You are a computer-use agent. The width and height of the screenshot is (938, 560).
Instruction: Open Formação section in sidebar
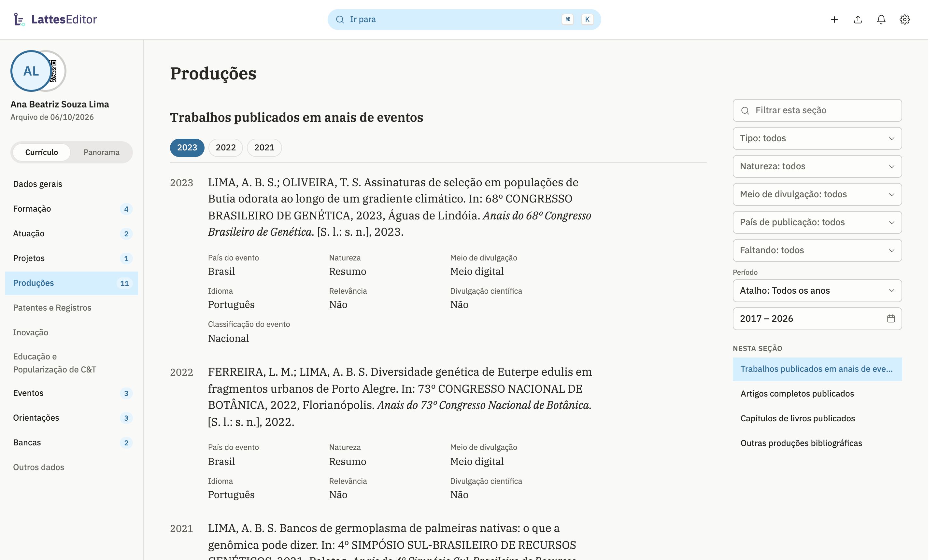click(x=72, y=209)
